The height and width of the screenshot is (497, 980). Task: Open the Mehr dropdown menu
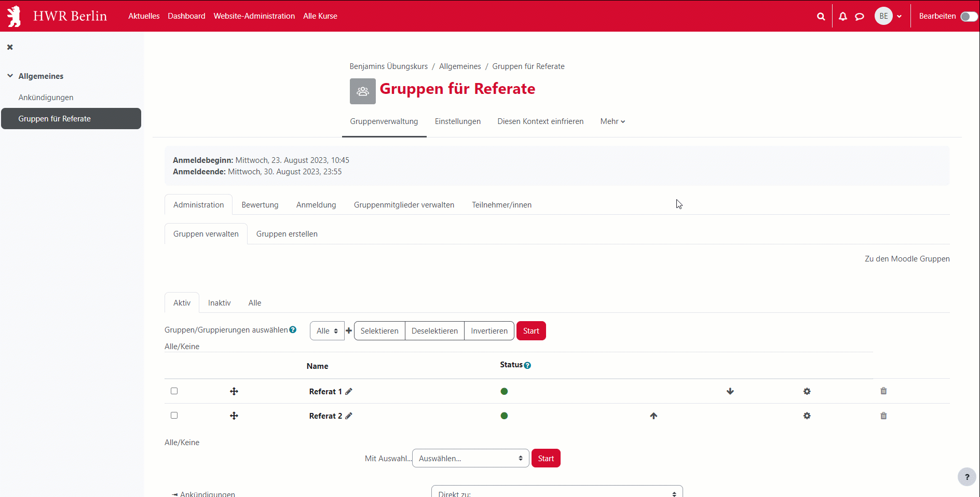click(x=612, y=121)
